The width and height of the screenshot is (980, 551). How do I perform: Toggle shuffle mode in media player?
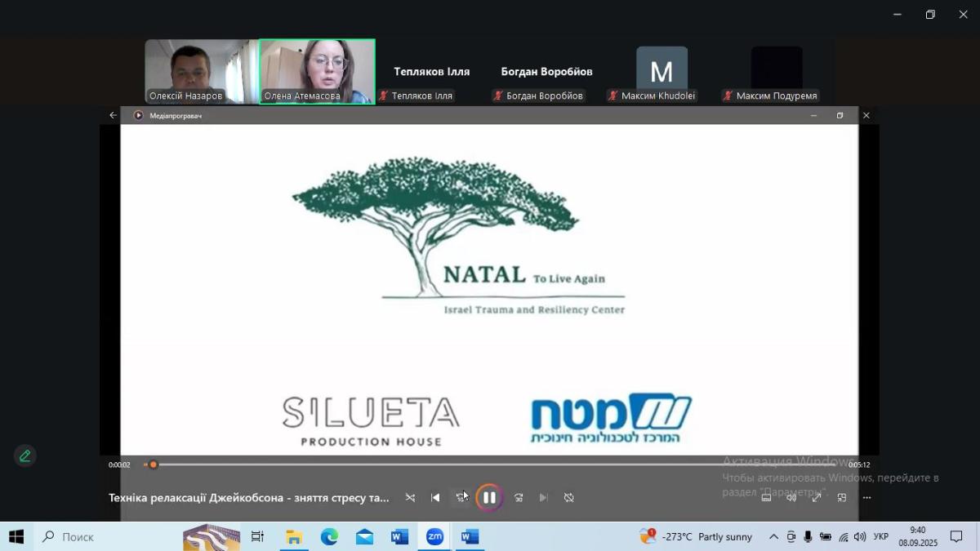coord(410,497)
